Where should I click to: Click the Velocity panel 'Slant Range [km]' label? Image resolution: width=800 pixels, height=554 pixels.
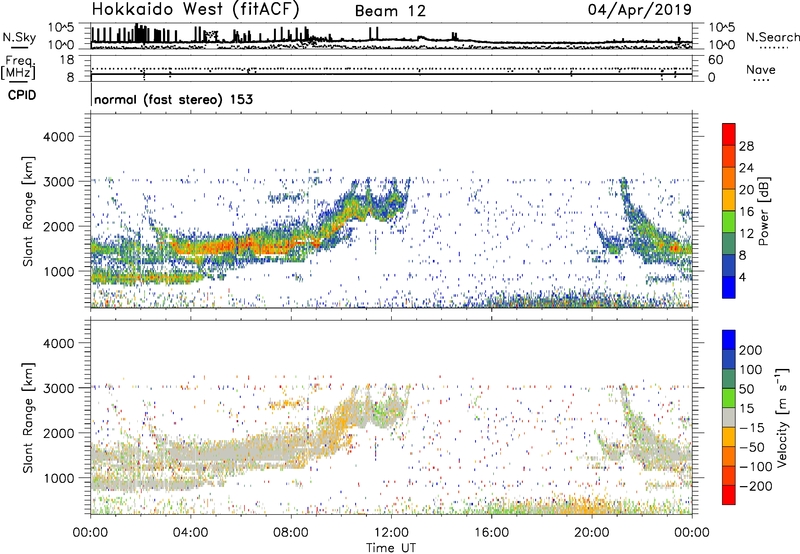[28, 417]
